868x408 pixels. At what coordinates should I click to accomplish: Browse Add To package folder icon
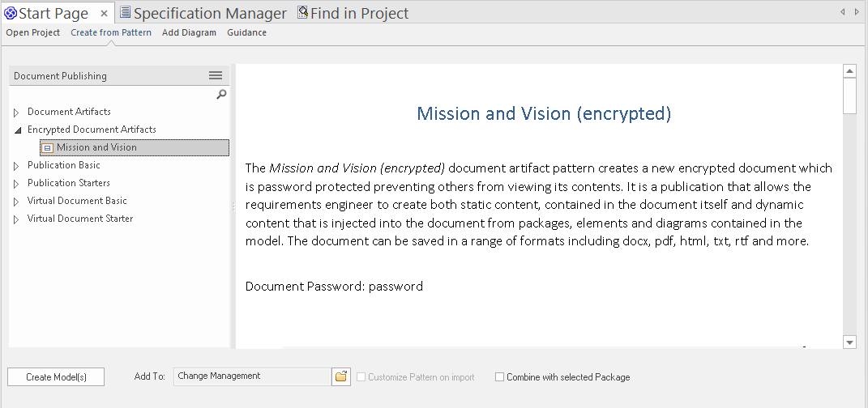coord(341,376)
